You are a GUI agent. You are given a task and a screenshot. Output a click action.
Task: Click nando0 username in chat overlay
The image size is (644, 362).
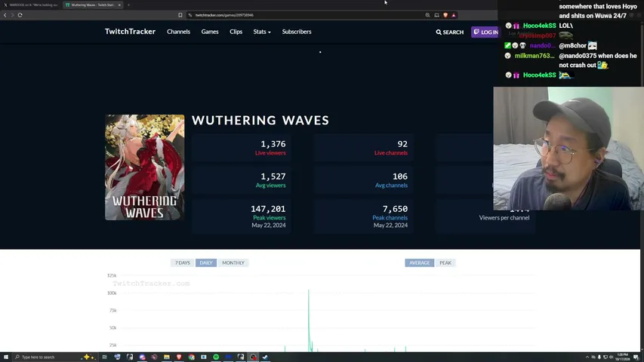click(542, 45)
